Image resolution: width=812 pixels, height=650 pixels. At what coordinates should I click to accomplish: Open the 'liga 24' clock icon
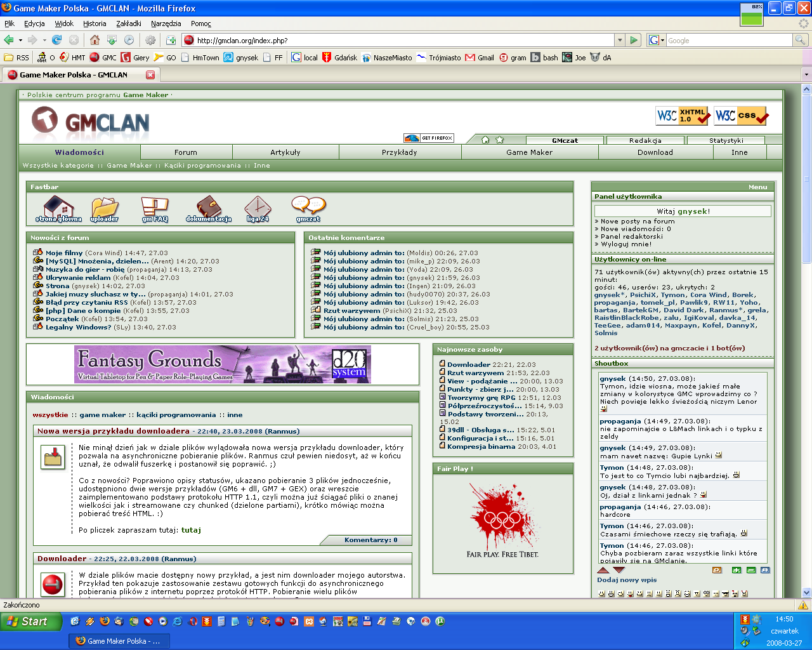click(x=258, y=208)
